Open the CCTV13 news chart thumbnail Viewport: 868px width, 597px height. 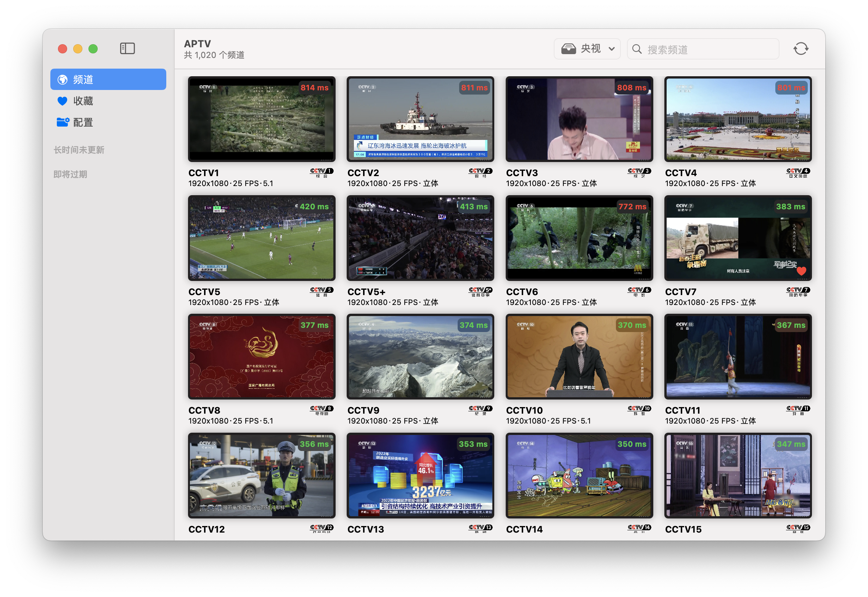pyautogui.click(x=420, y=475)
